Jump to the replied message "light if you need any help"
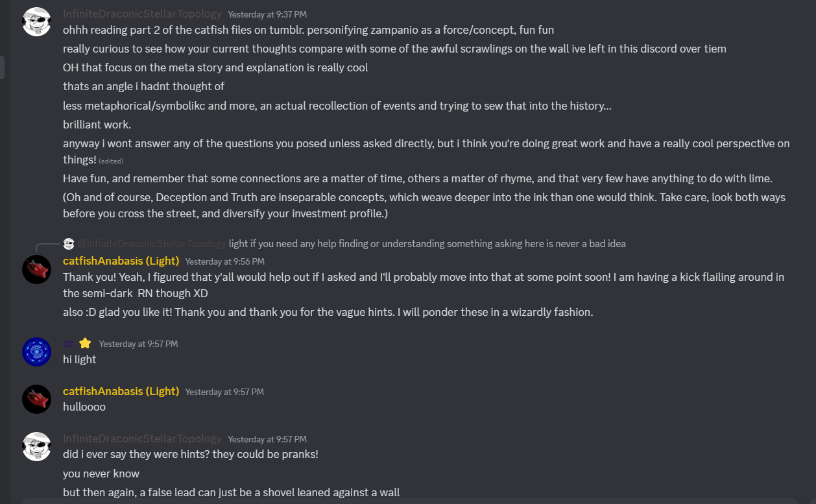Screen dimensions: 816x504 427,244
